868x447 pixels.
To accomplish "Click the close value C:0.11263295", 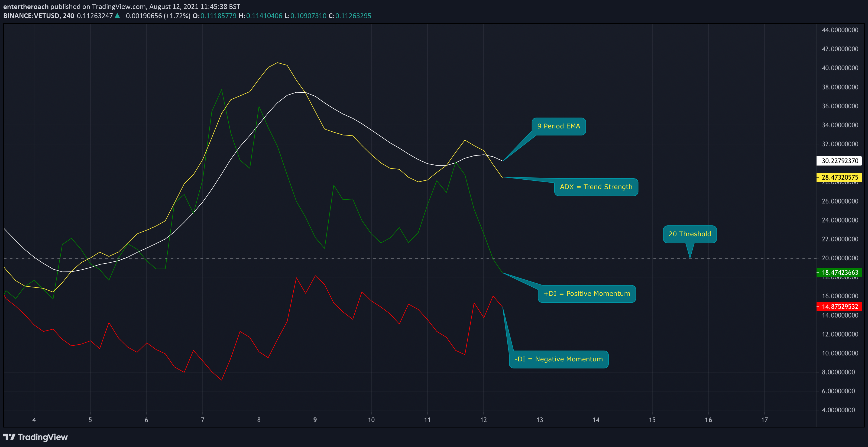I will click(350, 16).
